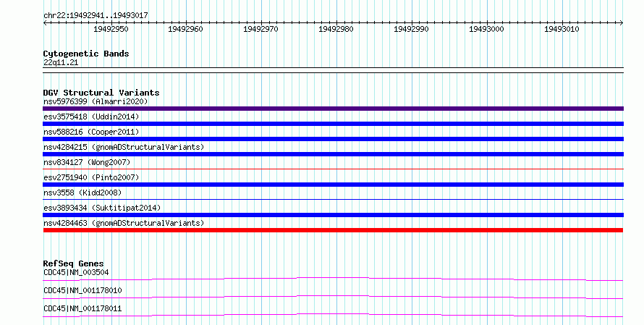Click the 22q11.21 band label
The image size is (644, 325).
pyautogui.click(x=61, y=62)
